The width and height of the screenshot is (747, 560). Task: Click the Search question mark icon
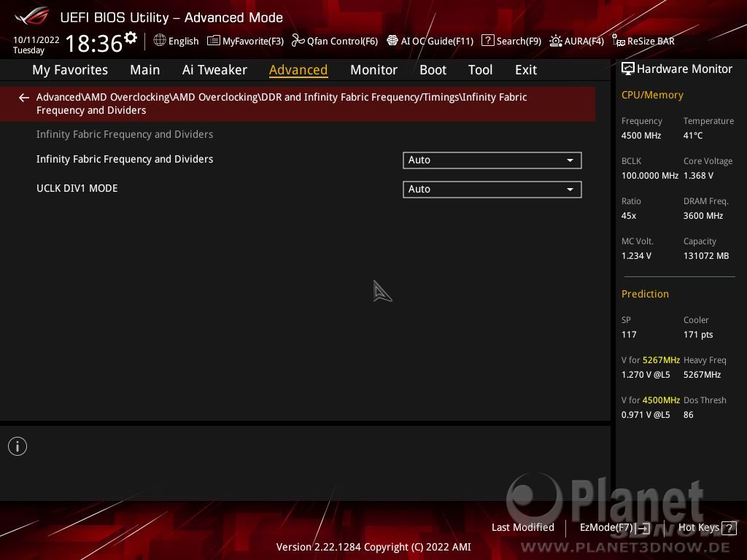click(x=488, y=41)
